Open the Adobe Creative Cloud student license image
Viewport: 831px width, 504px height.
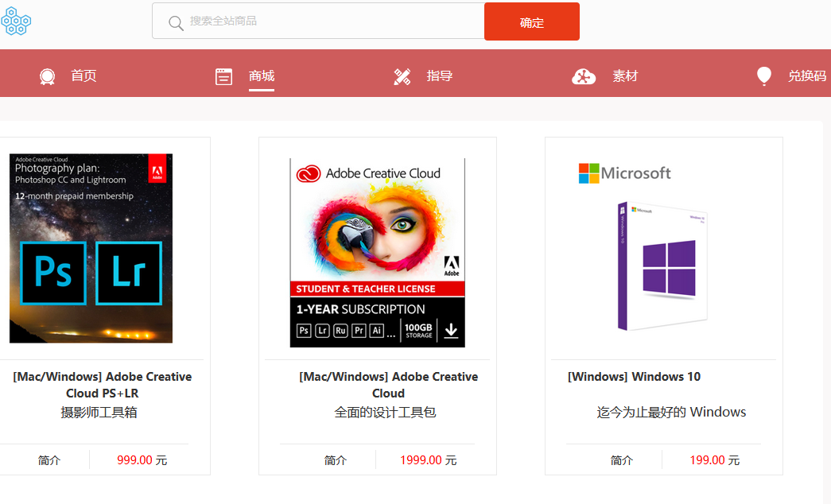coord(378,252)
